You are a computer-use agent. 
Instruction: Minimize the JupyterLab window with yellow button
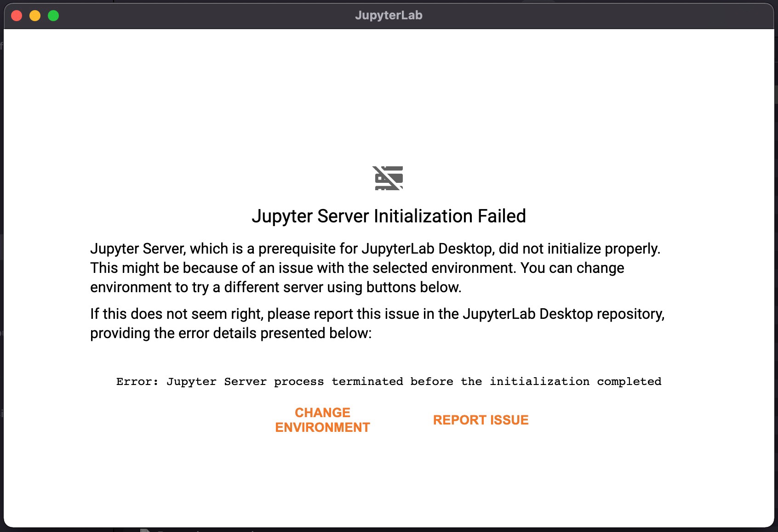[x=35, y=16]
